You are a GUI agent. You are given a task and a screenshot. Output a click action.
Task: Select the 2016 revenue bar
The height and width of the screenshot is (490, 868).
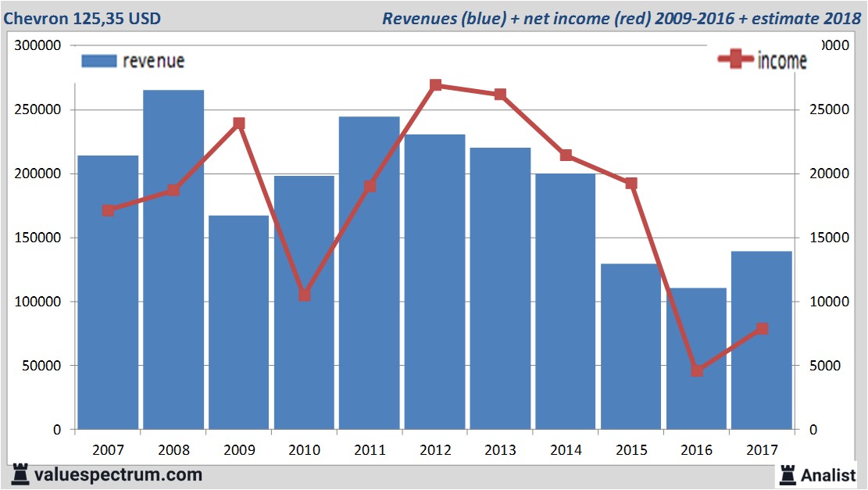tap(696, 359)
